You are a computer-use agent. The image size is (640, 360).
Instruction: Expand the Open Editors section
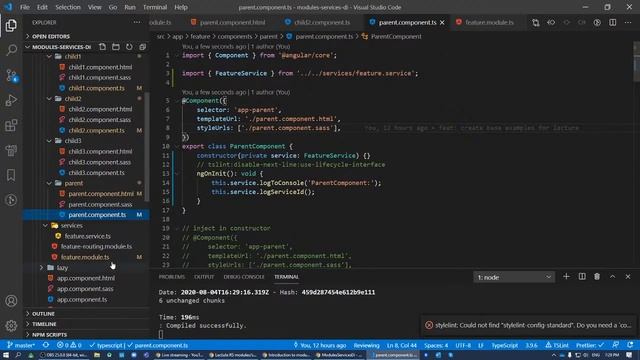coord(51,36)
